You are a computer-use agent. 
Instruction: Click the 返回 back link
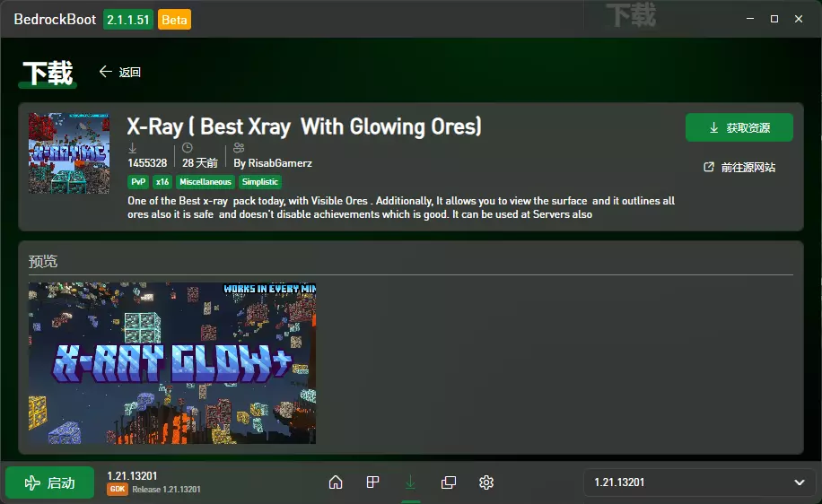(x=129, y=73)
